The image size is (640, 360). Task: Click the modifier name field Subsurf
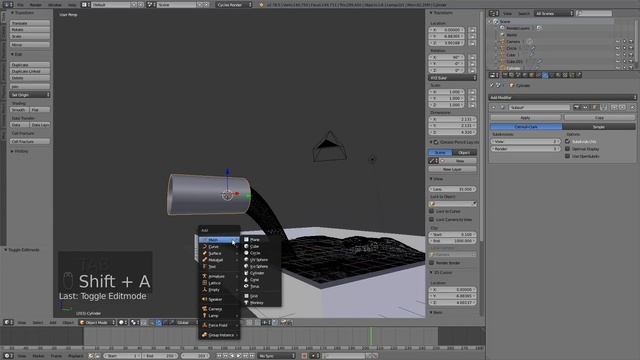click(539, 107)
